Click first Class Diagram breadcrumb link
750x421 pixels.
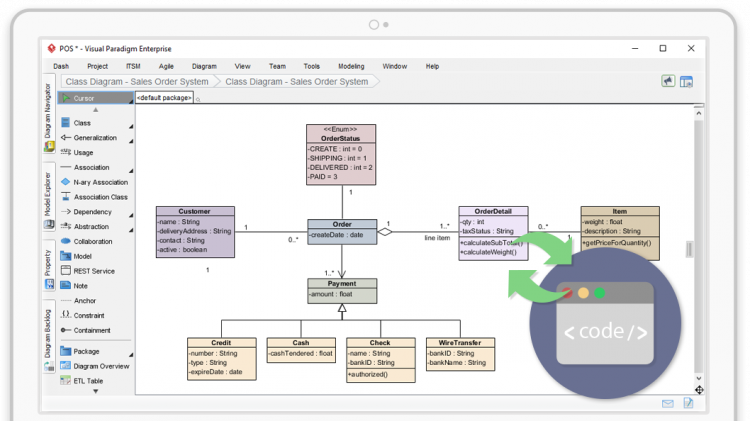(137, 82)
